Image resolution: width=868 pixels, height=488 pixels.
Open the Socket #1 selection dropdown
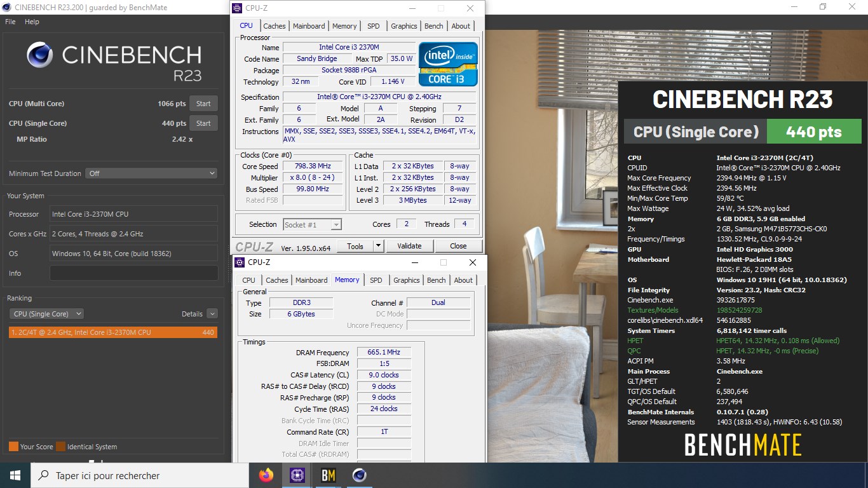[x=312, y=224]
